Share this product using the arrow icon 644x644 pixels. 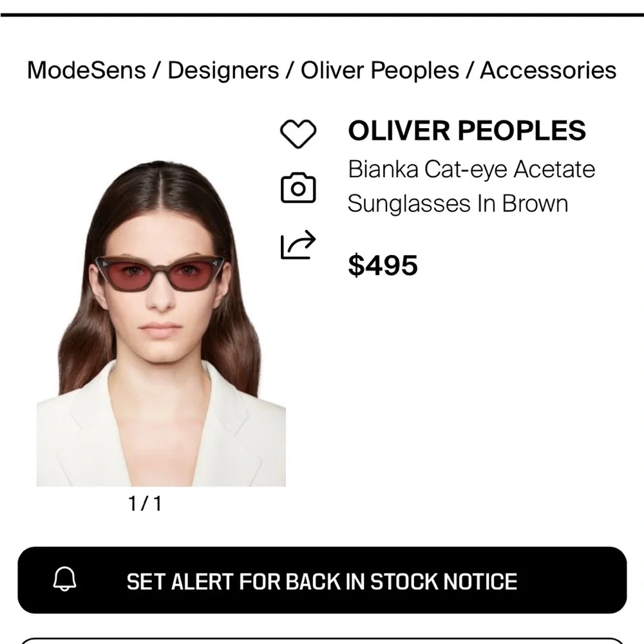[x=298, y=245]
